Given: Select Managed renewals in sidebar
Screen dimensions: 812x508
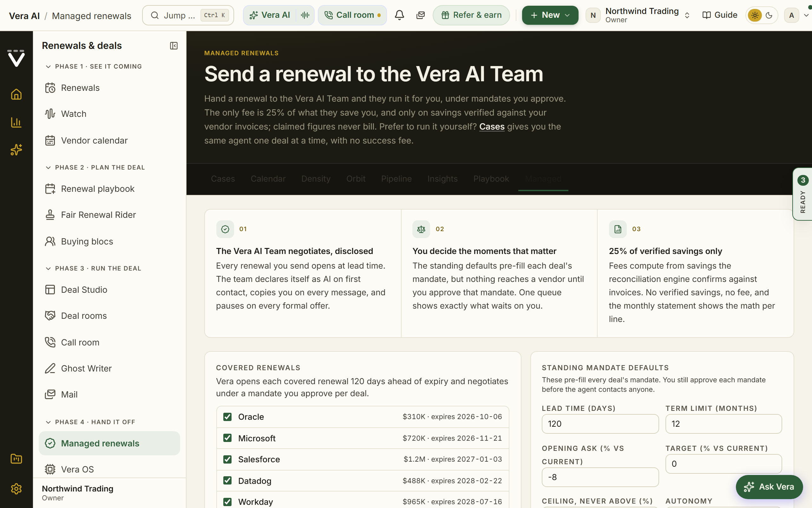Looking at the screenshot, I should click(109, 443).
